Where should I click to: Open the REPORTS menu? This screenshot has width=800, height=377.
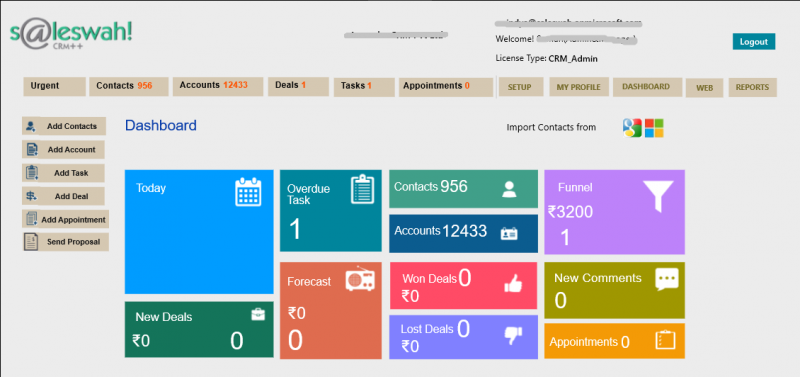[753, 87]
